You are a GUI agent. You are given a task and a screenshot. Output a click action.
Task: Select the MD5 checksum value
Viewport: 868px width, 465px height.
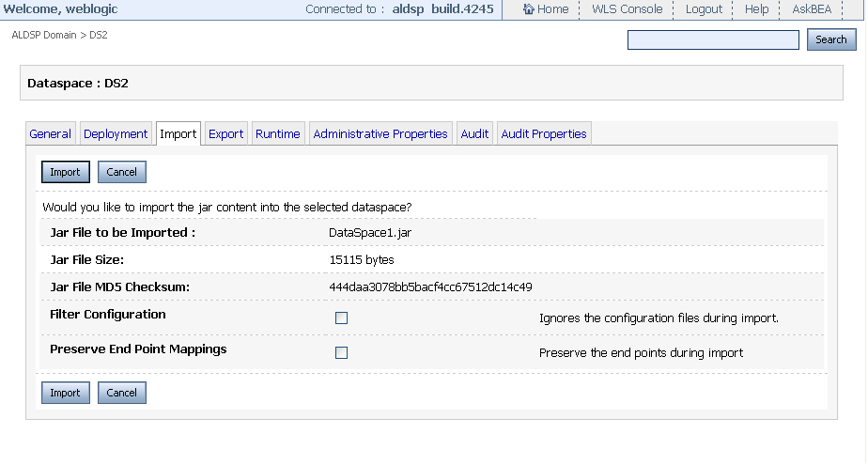point(430,287)
